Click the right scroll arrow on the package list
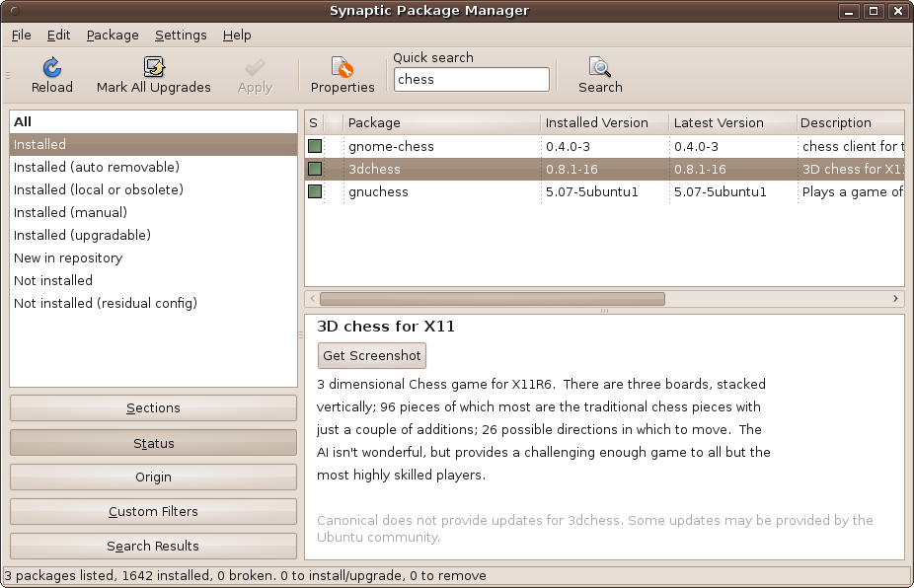Screen dimensions: 914x588 895,298
